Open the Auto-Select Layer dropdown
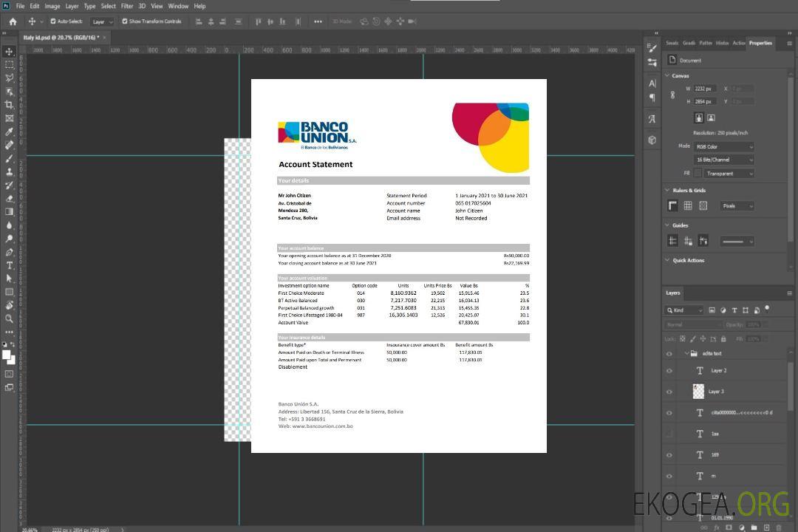Image resolution: width=798 pixels, height=532 pixels. coord(102,21)
